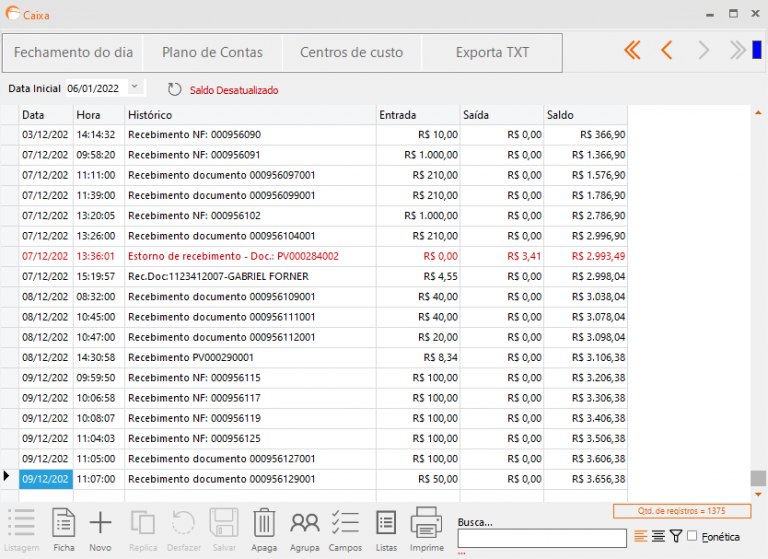Add a new record with Novo
This screenshot has width=768, height=559.
pyautogui.click(x=101, y=527)
